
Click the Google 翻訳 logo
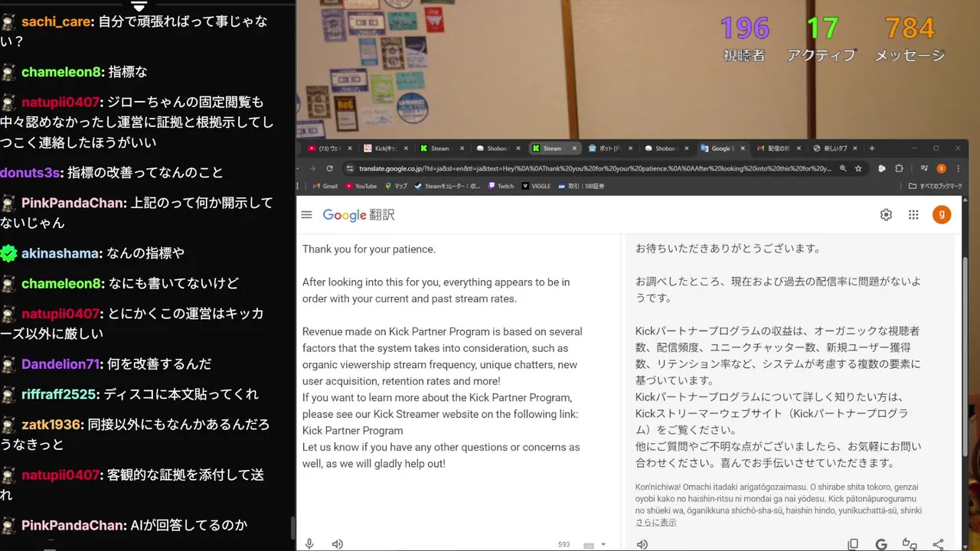coord(358,215)
